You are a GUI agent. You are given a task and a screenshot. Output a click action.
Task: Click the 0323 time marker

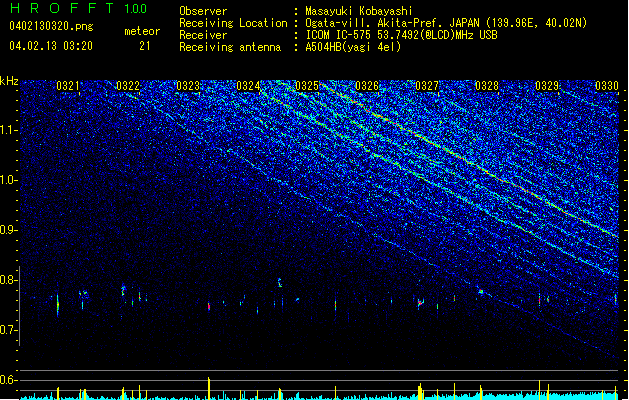point(188,85)
